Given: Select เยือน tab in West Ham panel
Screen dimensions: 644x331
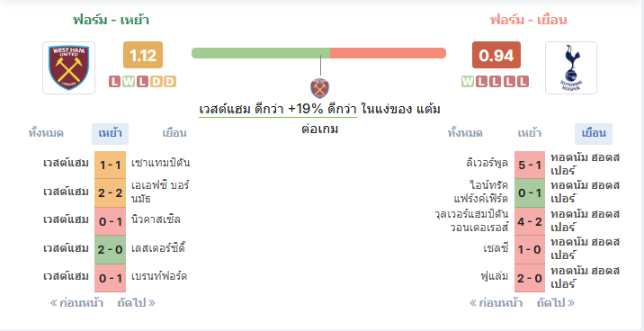Looking at the screenshot, I should click(x=174, y=133).
